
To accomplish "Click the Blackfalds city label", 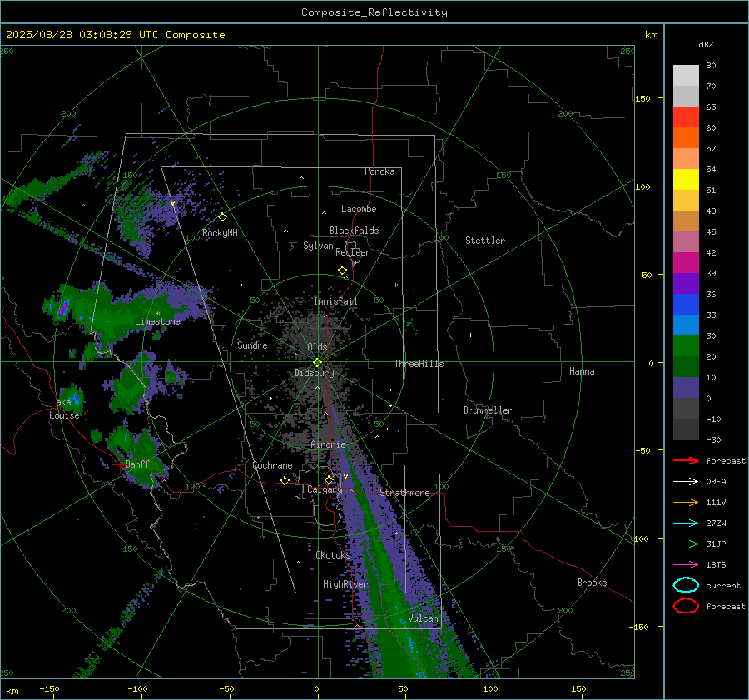I will tap(354, 231).
